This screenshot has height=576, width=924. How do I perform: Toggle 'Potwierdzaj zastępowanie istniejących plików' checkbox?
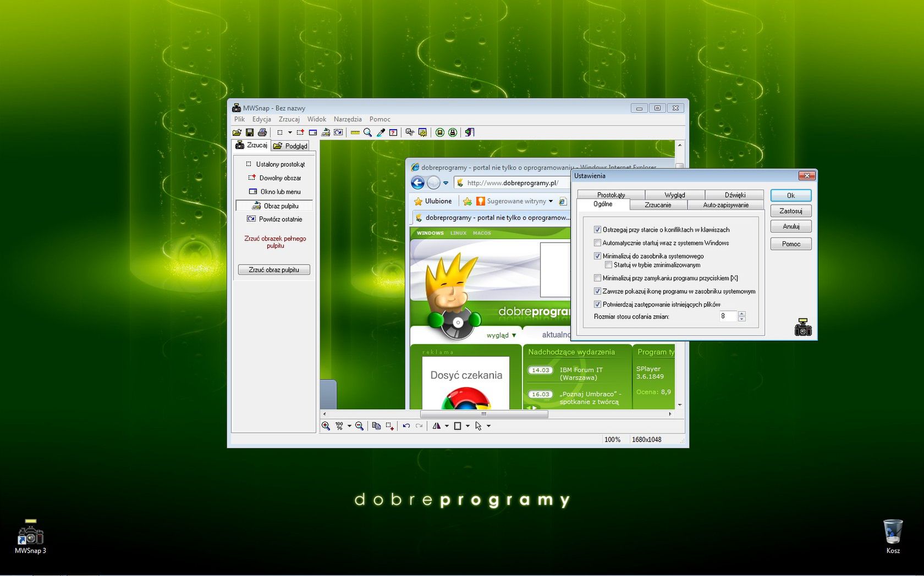pyautogui.click(x=597, y=304)
